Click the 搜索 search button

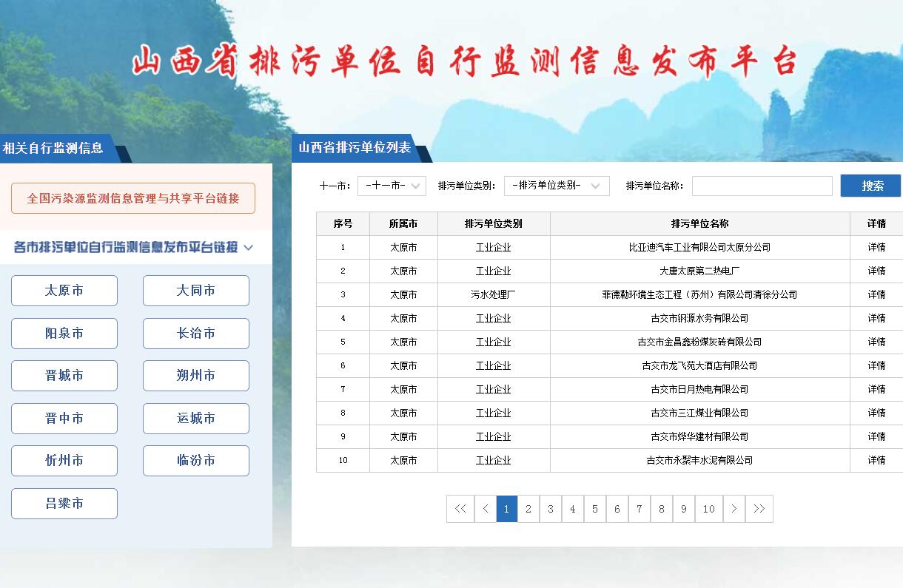(871, 186)
